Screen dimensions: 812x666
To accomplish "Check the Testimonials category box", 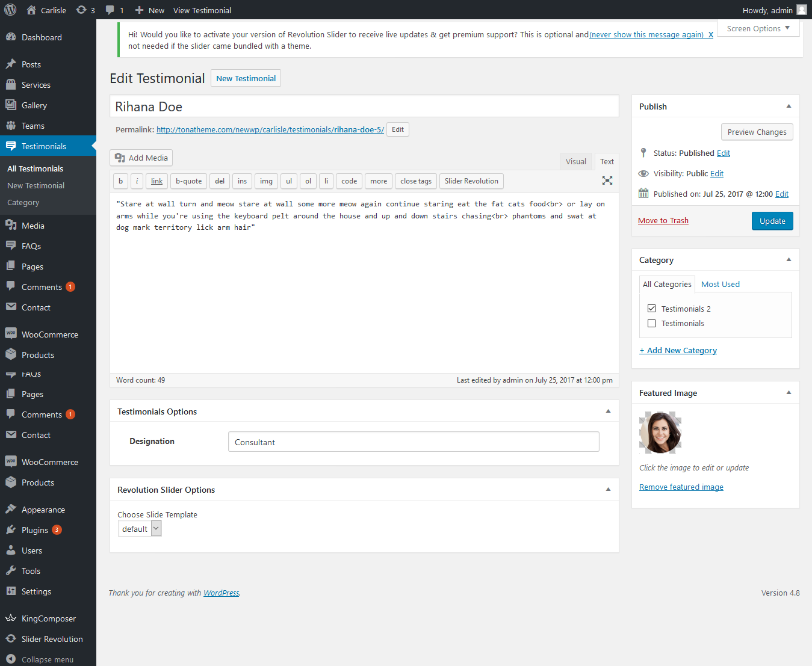I will click(x=651, y=324).
